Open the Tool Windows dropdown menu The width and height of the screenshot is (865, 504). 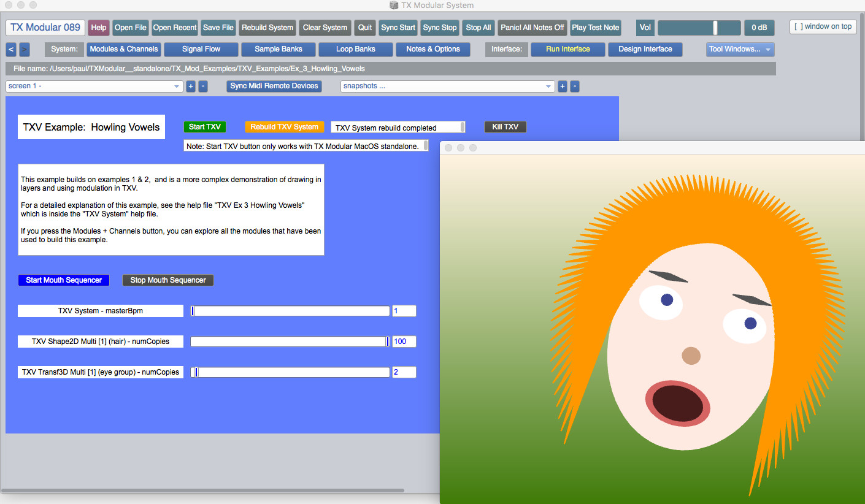[x=740, y=49]
